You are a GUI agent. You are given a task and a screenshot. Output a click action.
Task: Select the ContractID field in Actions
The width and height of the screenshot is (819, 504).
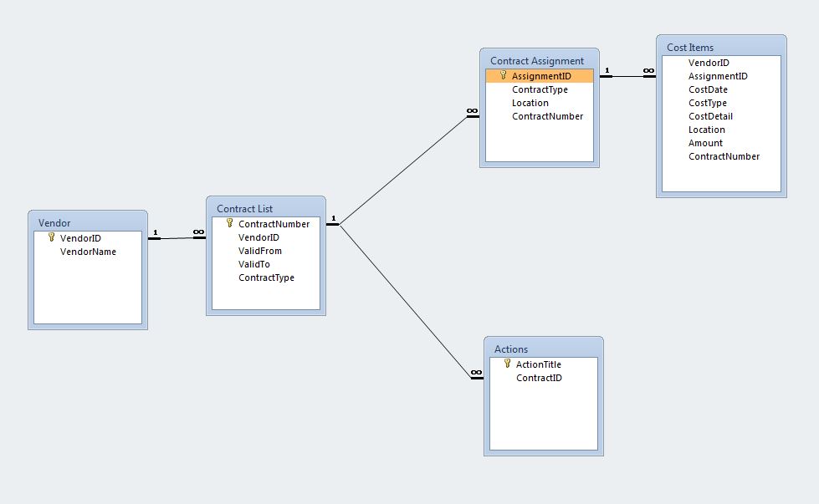point(539,378)
